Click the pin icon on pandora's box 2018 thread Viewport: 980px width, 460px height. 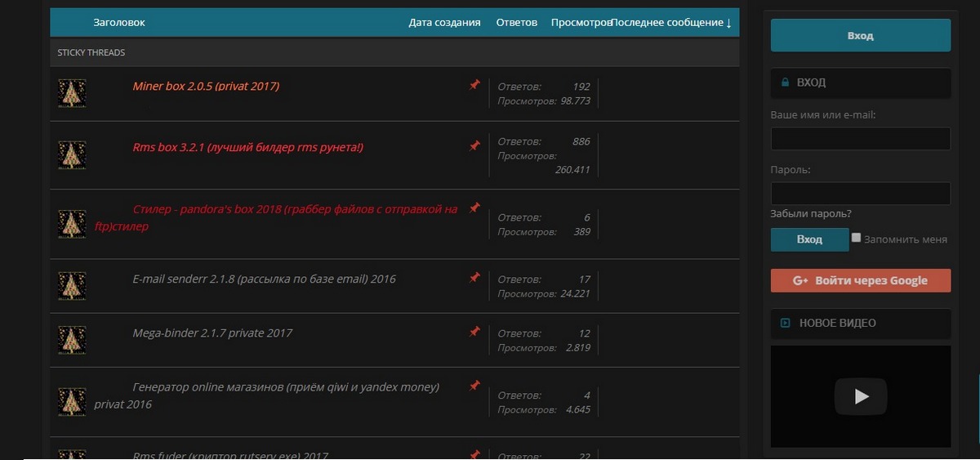[474, 208]
